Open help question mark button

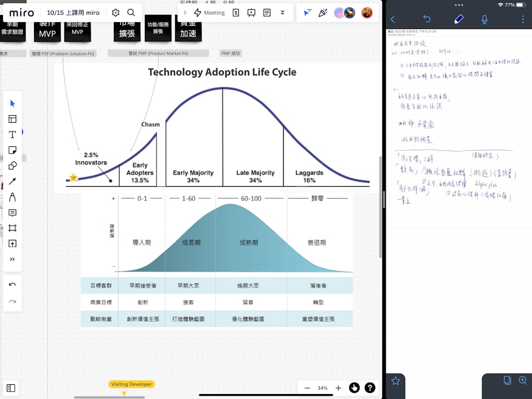(370, 388)
